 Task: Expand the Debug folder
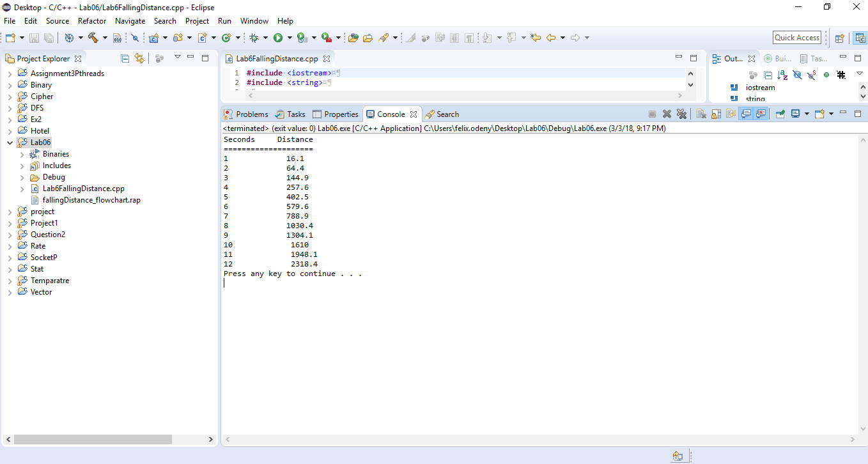click(22, 177)
